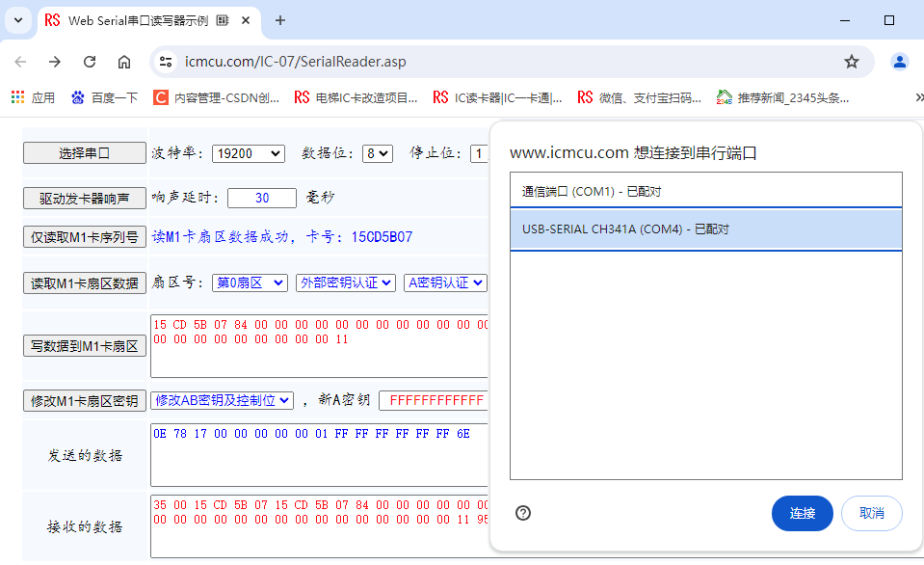Open the 百度一下 bookmark
The width and height of the screenshot is (924, 565).
pos(105,97)
